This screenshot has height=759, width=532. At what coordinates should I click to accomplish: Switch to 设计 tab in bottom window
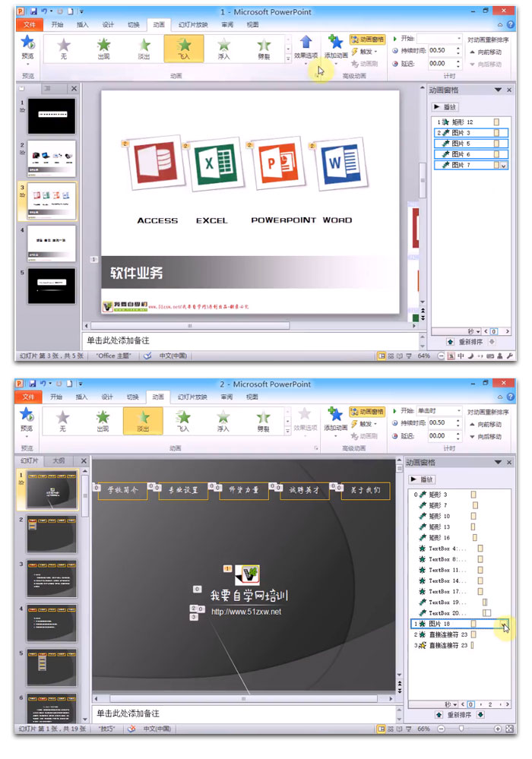point(107,397)
